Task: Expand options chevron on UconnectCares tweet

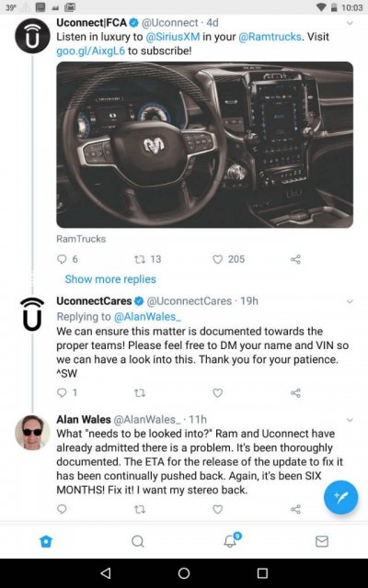Action: tap(350, 301)
